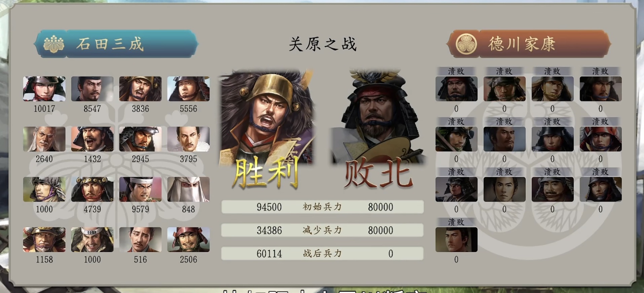This screenshot has width=644, height=293.
Task: Click the 德川家康 faction banner
Action: (529, 44)
